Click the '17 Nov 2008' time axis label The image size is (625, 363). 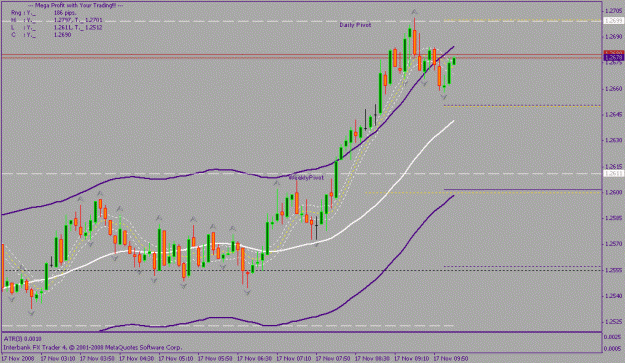click(18, 358)
